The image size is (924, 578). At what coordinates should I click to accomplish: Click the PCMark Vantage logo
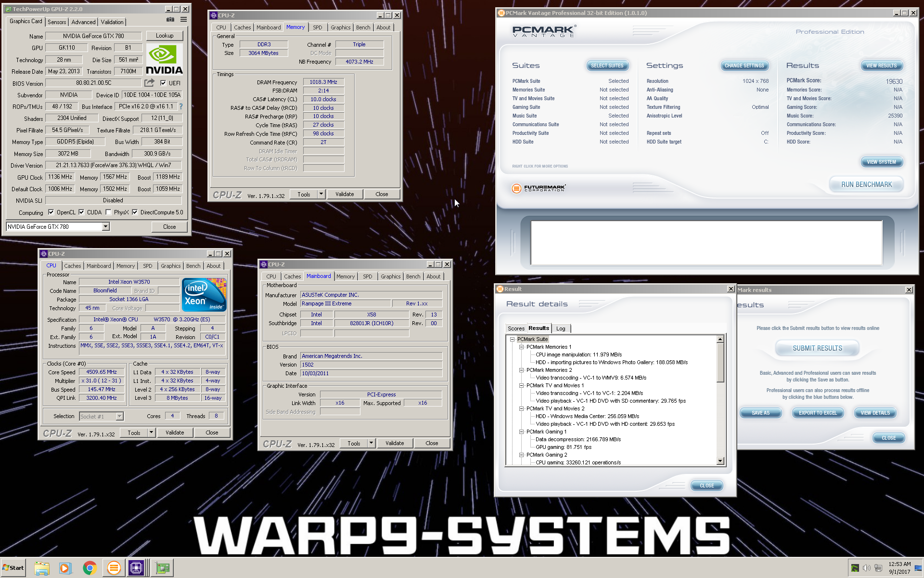click(544, 31)
